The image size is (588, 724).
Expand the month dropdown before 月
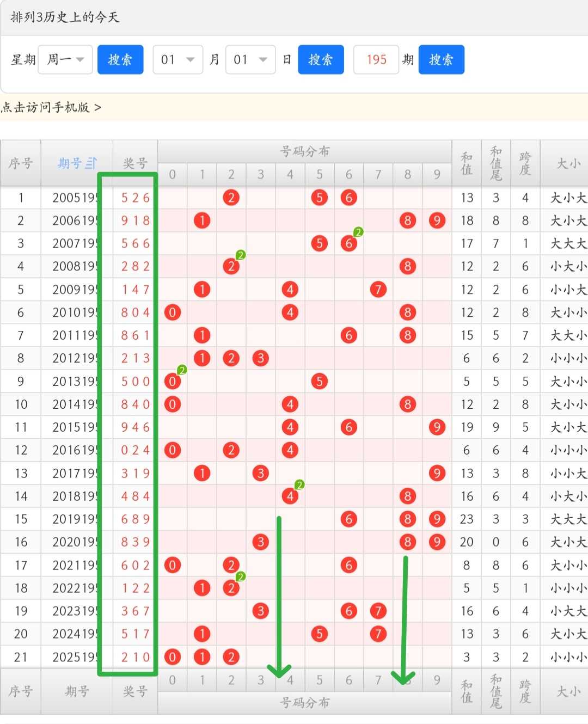[x=178, y=59]
